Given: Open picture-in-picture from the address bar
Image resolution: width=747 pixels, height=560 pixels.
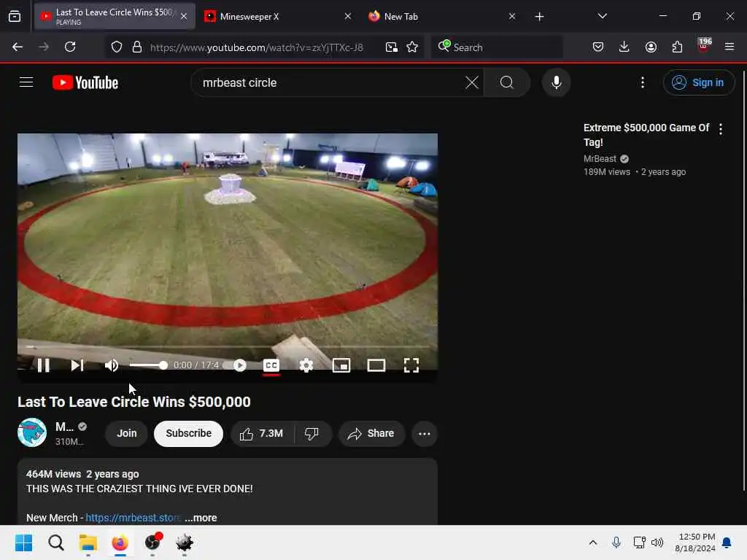Looking at the screenshot, I should [391, 47].
